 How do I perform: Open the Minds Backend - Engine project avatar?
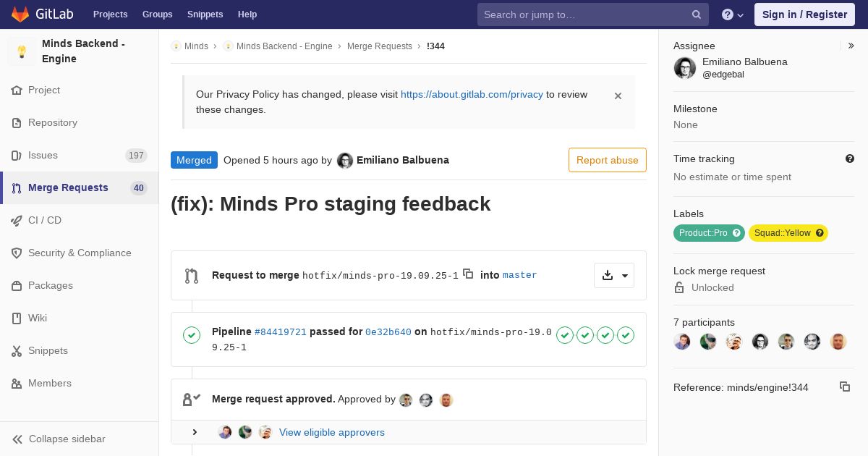coord(22,51)
